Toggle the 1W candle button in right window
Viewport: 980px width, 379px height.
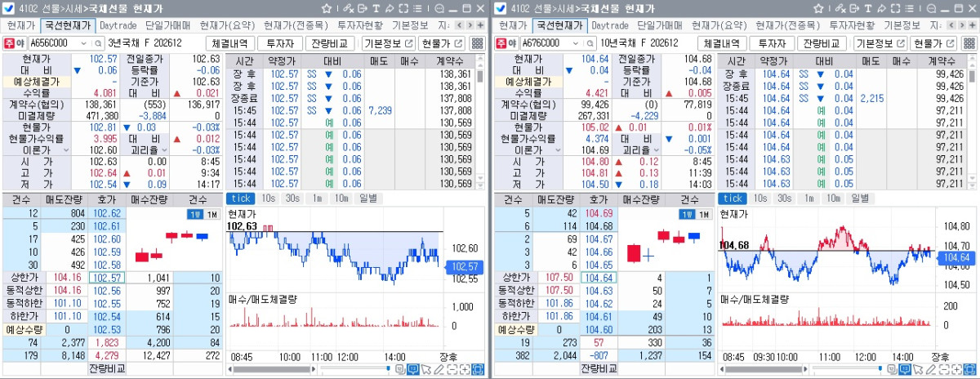click(685, 213)
